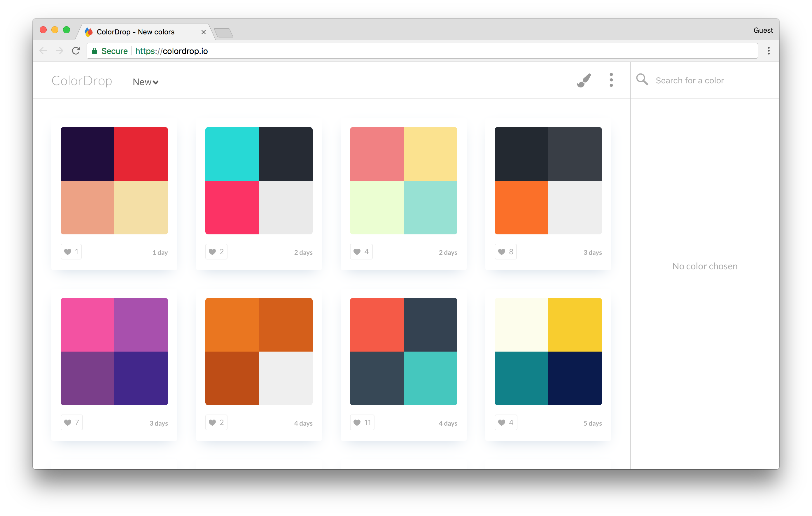Image resolution: width=812 pixels, height=516 pixels.
Task: Open ColorDrop's vertical three-dot menu
Action: 611,80
